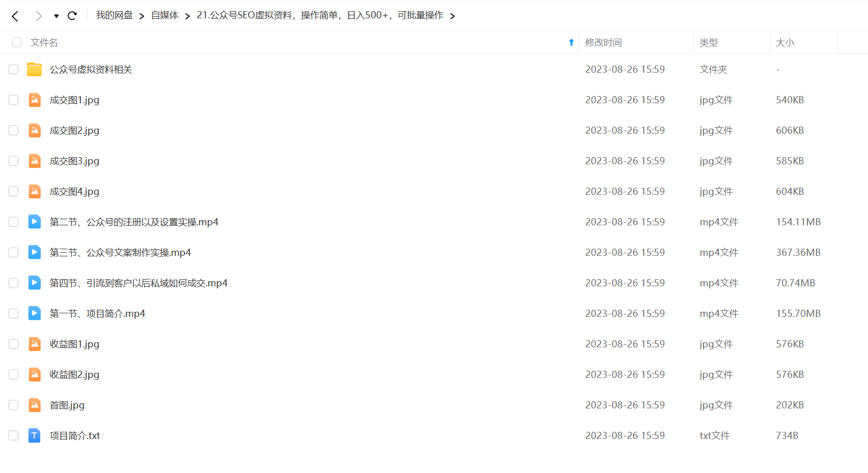Image resolution: width=868 pixels, height=473 pixels.
Task: Click the jpg icon beside 成交图1.jpg
Action: 34,100
